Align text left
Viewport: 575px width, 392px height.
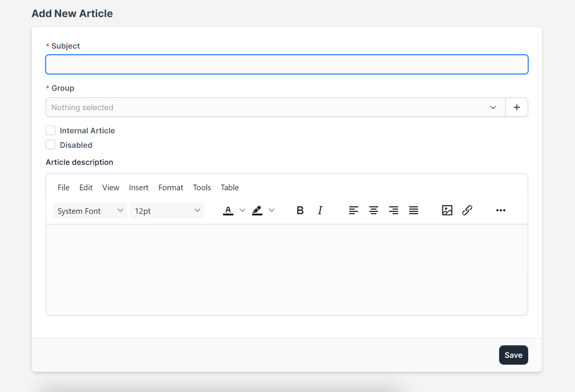pyautogui.click(x=354, y=210)
